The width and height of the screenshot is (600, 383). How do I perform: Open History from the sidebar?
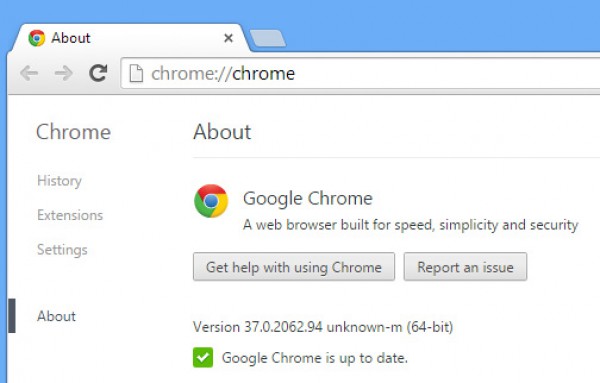click(x=59, y=181)
